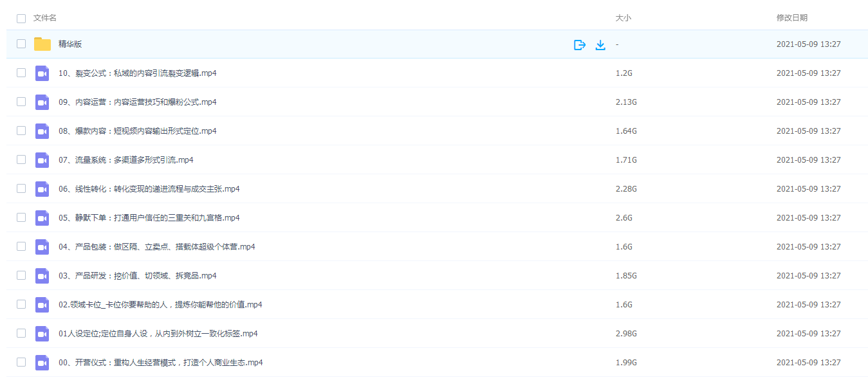This screenshot has width=868, height=382.
Task: Click the 2.13G size value
Action: [626, 102]
